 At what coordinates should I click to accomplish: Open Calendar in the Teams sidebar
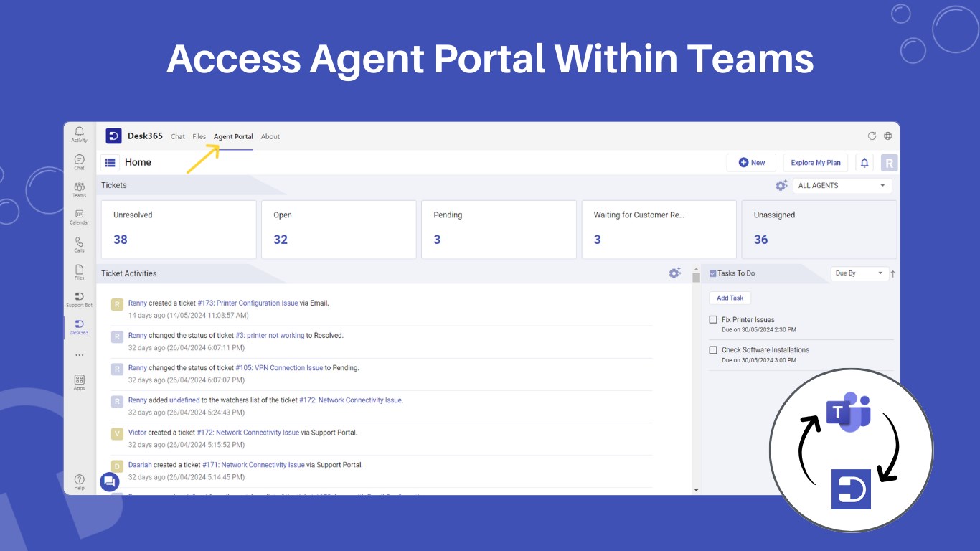pyautogui.click(x=79, y=217)
